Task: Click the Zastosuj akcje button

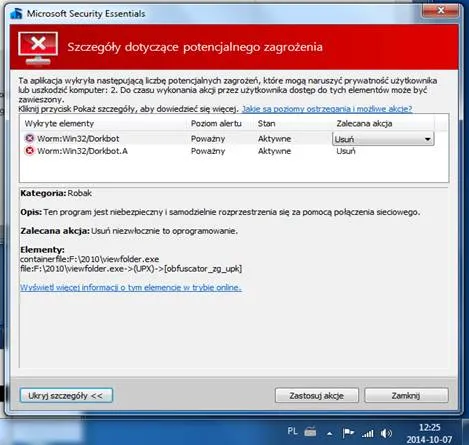Action: [317, 395]
